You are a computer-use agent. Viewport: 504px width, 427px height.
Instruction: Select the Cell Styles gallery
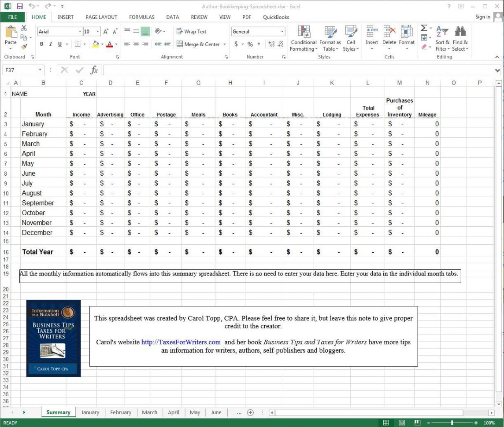(x=351, y=39)
